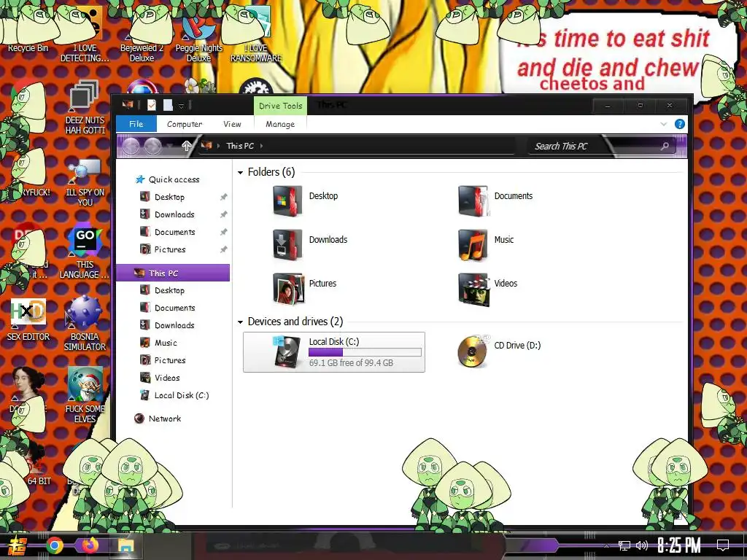This screenshot has width=747, height=560.
Task: Launch Chrome from the taskbar
Action: [55, 545]
